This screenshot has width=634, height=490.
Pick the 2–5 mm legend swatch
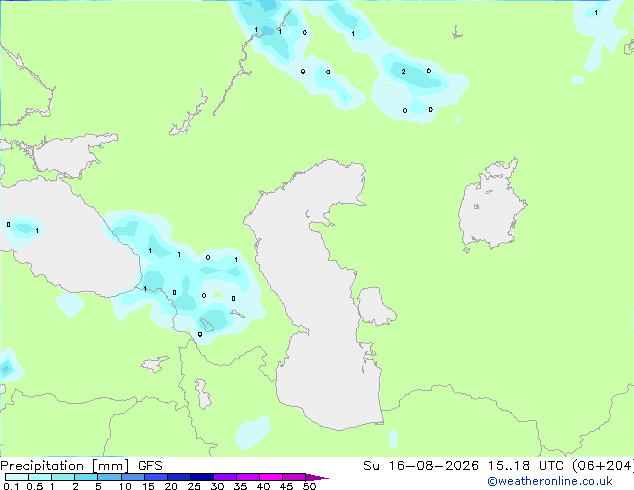pyautogui.click(x=86, y=477)
